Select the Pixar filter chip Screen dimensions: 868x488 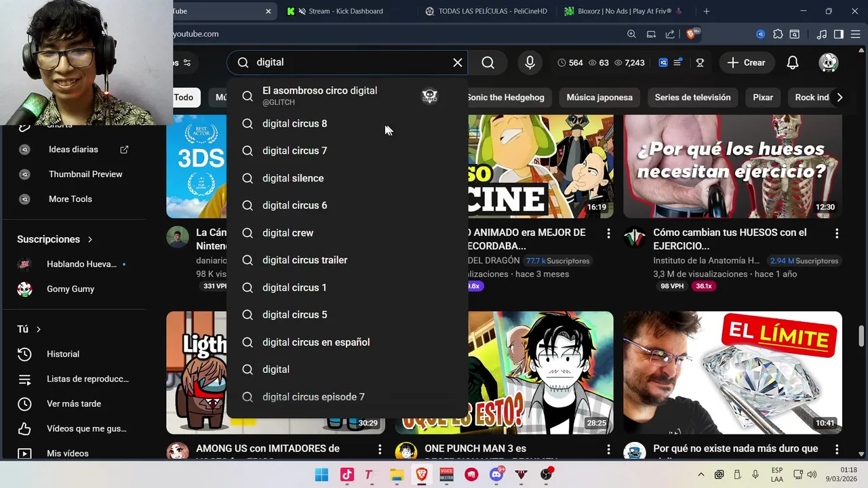pyautogui.click(x=763, y=97)
